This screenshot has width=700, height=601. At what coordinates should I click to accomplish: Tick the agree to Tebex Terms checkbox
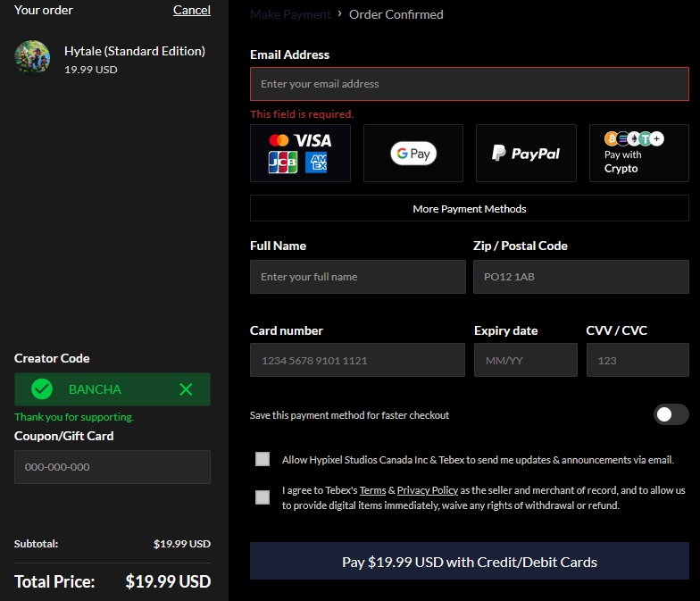[x=262, y=497]
